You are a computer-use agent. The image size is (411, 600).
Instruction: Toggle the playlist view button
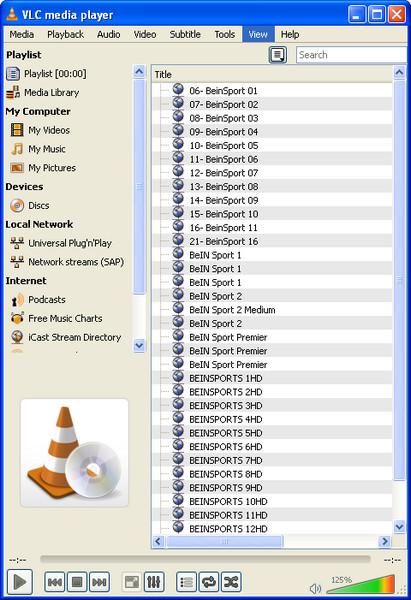point(186,582)
